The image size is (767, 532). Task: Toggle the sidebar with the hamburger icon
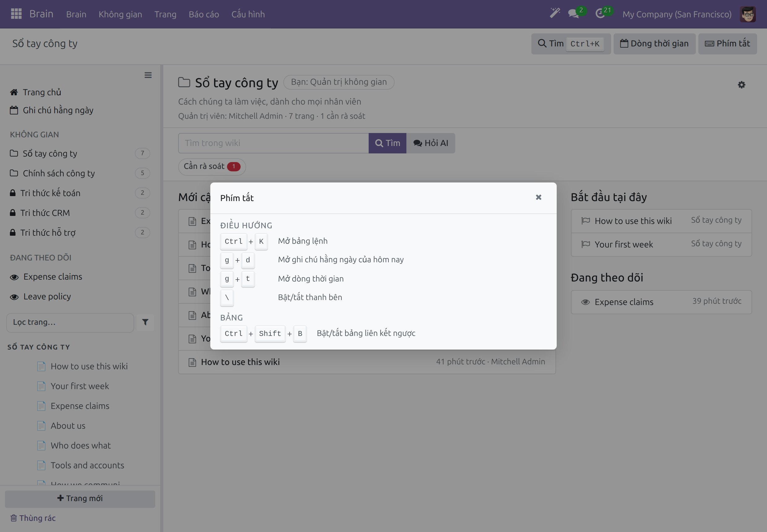(x=148, y=75)
